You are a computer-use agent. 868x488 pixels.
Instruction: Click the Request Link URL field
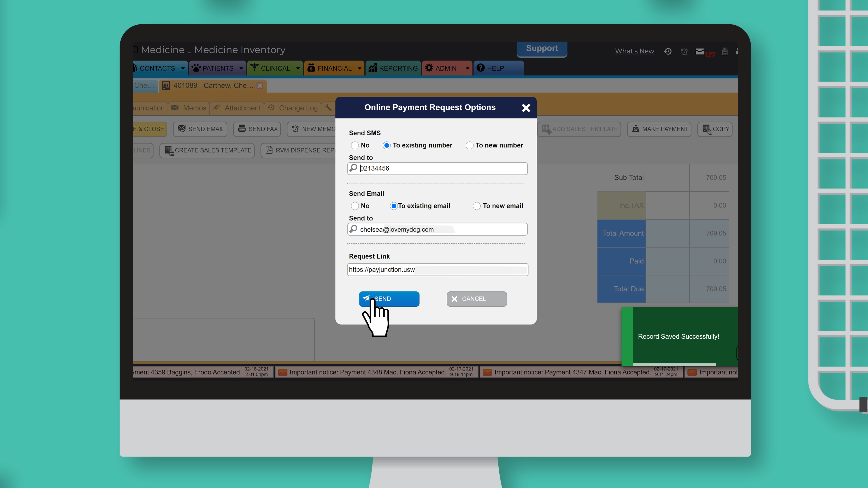click(437, 269)
